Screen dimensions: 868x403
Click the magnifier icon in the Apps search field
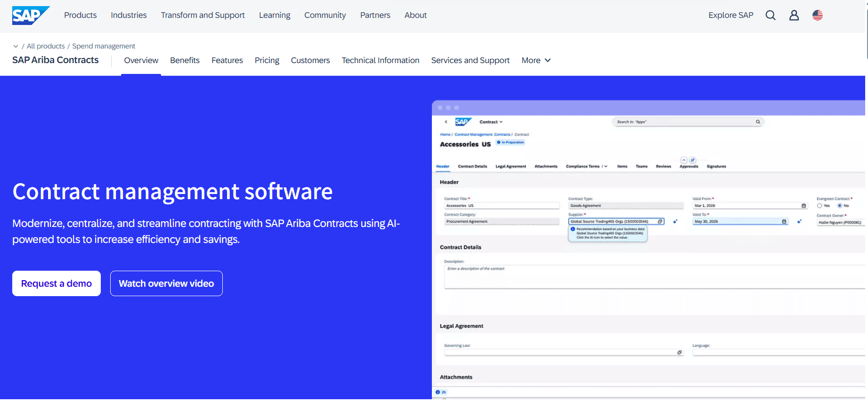point(758,122)
